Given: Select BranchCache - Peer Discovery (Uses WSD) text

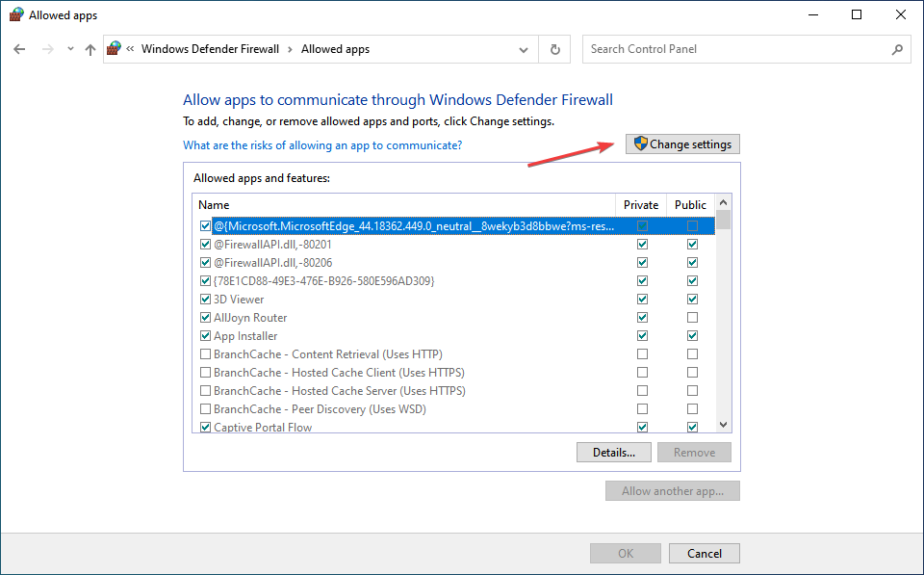Looking at the screenshot, I should pos(320,408).
